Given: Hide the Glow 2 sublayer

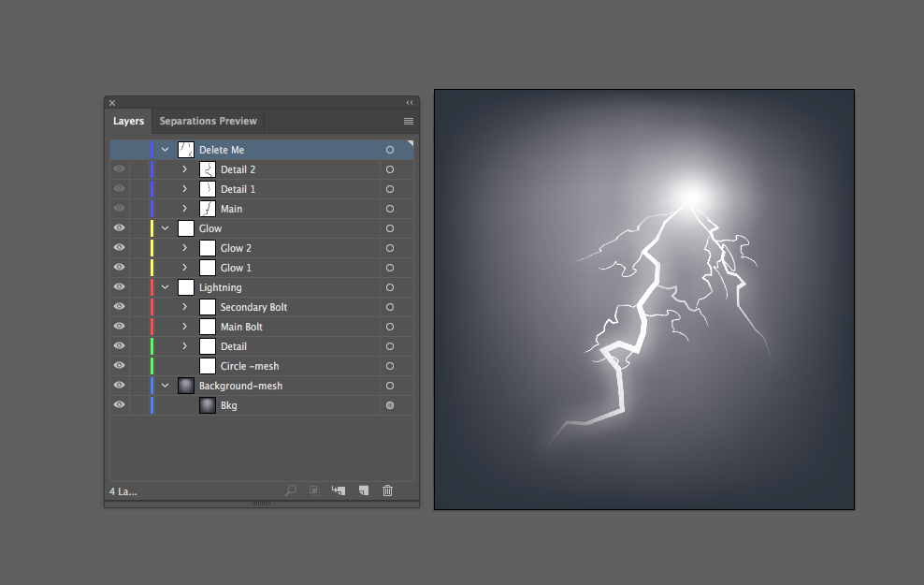Looking at the screenshot, I should pos(119,248).
